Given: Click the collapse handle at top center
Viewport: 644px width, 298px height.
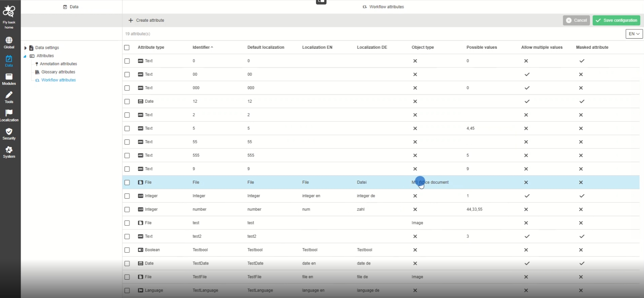Looking at the screenshot, I should pos(321,2).
